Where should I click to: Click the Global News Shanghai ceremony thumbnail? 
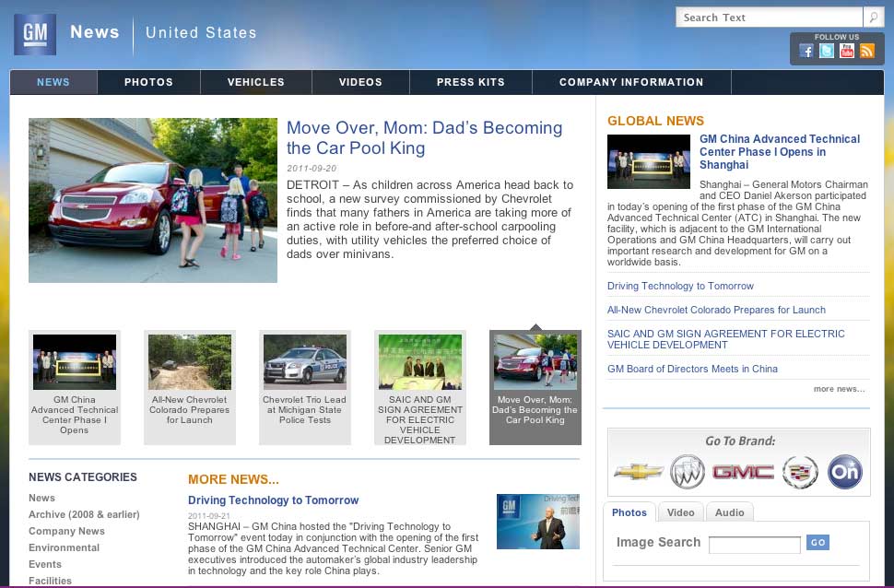click(x=649, y=161)
